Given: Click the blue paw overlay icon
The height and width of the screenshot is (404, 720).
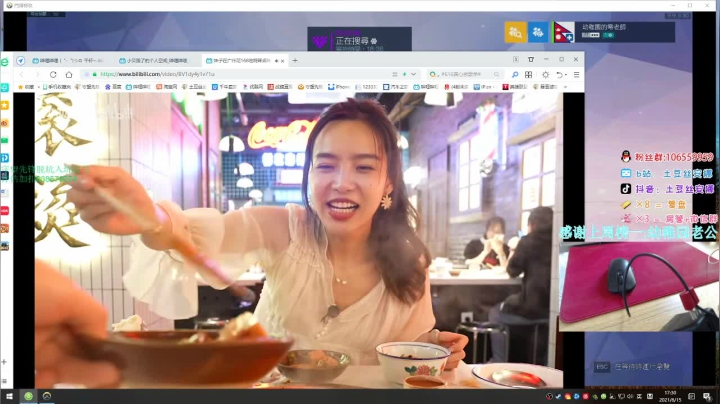Looking at the screenshot, I should pyautogui.click(x=538, y=32).
